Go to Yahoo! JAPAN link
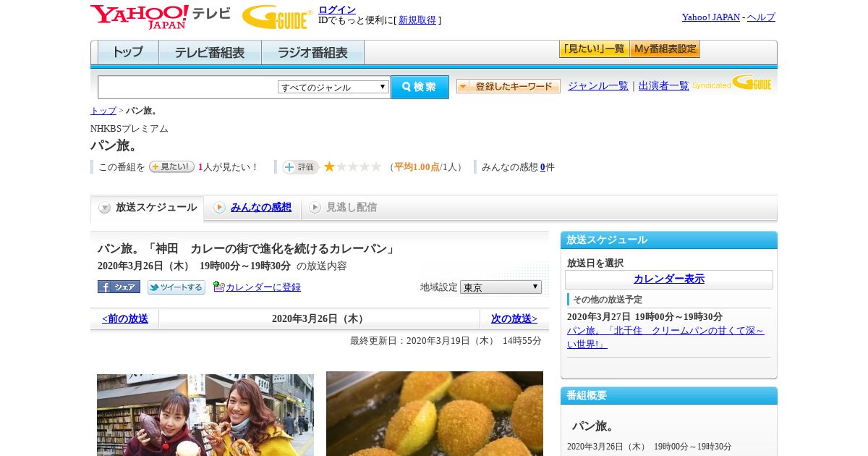Viewport: 868px width, 456px height. pos(711,17)
